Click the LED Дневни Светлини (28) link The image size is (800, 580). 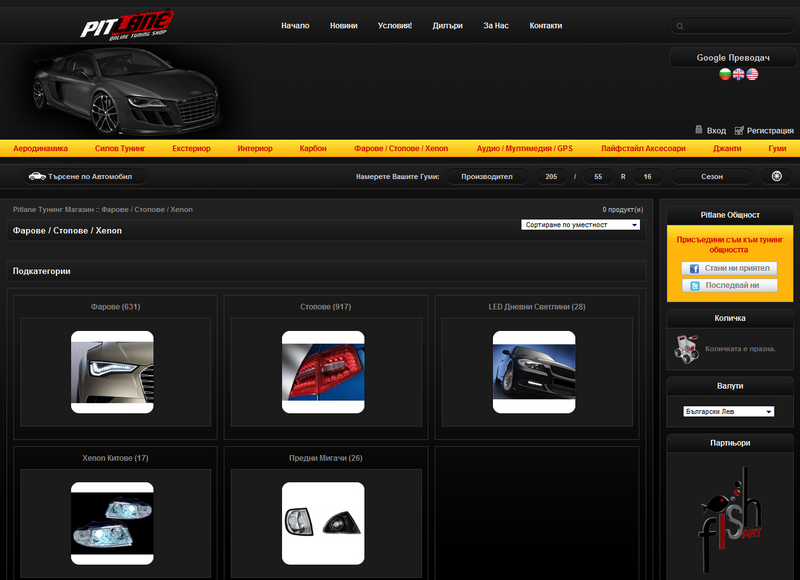pos(537,307)
